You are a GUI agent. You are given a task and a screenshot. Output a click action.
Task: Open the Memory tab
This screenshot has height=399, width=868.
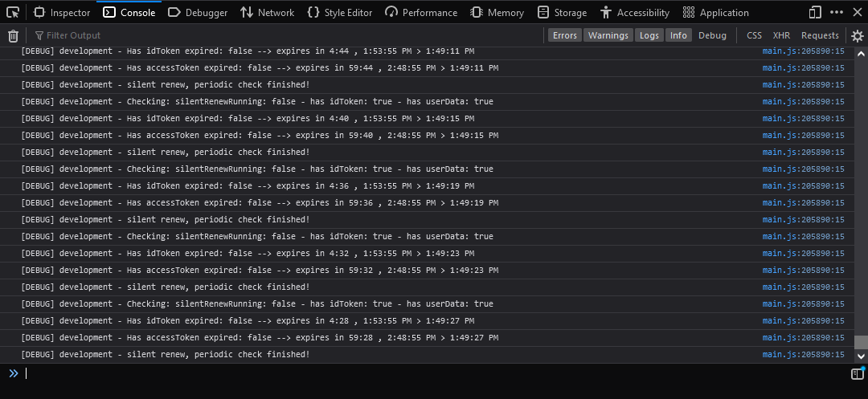tap(497, 12)
